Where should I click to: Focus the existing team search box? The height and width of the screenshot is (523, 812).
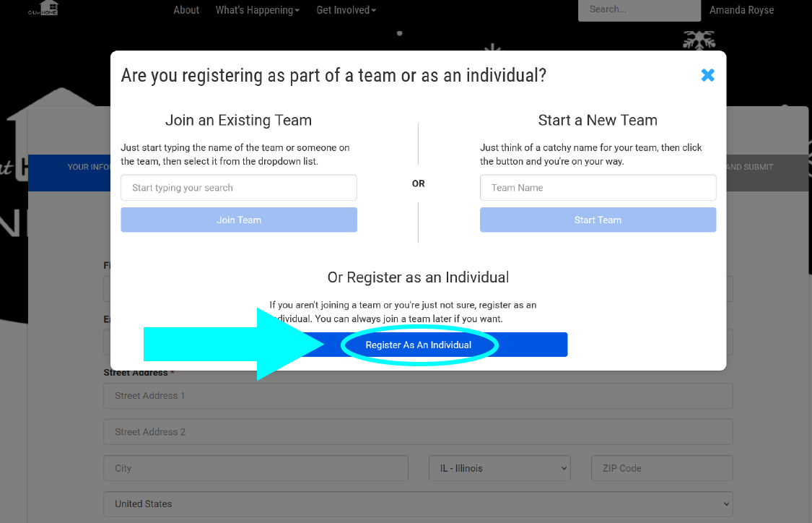(x=239, y=188)
